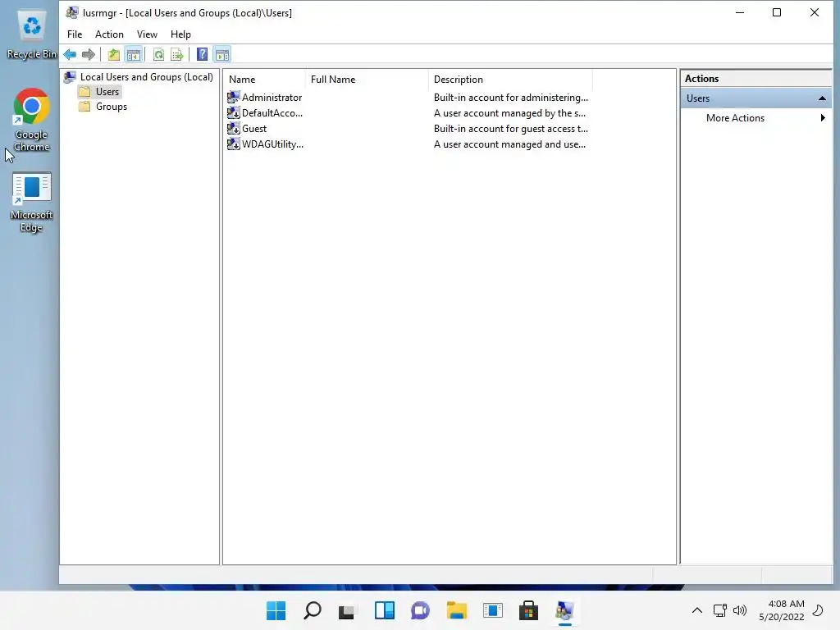This screenshot has width=840, height=630.
Task: Open Chat app on taskbar
Action: 420,610
